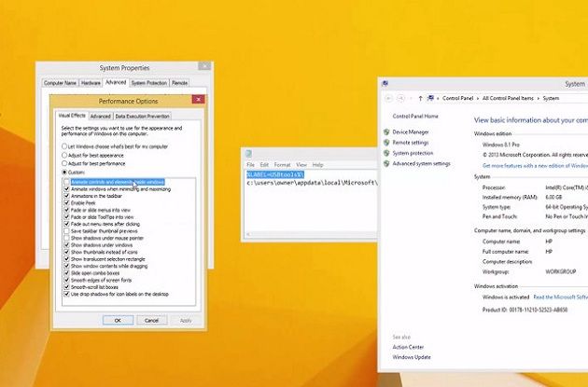
Task: Click the Notepad title bar icon
Action: 248,153
